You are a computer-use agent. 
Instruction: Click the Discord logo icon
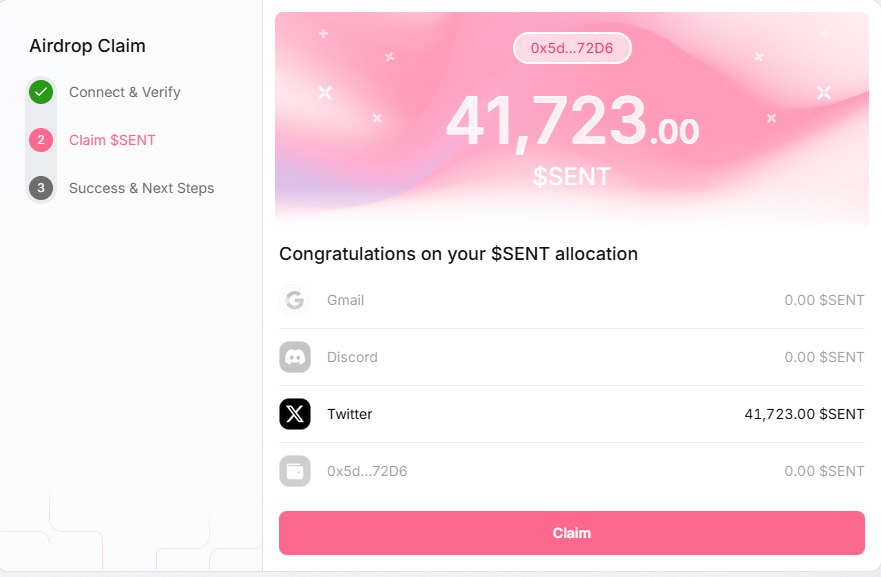pyautogui.click(x=294, y=357)
